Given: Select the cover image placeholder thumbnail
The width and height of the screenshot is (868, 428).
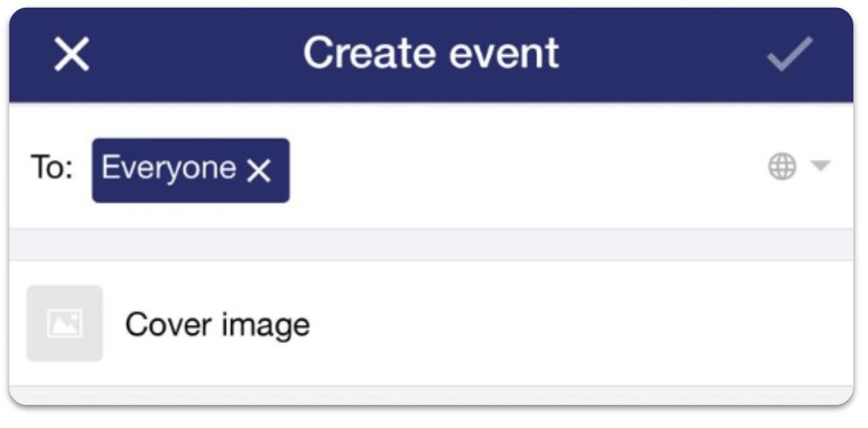Looking at the screenshot, I should 64,323.
